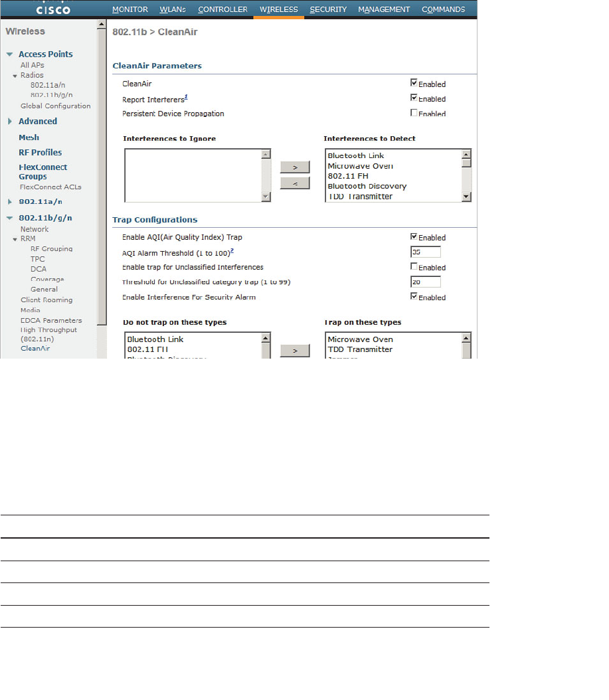
Task: Enable Persistent Device Propagation
Action: 414,112
